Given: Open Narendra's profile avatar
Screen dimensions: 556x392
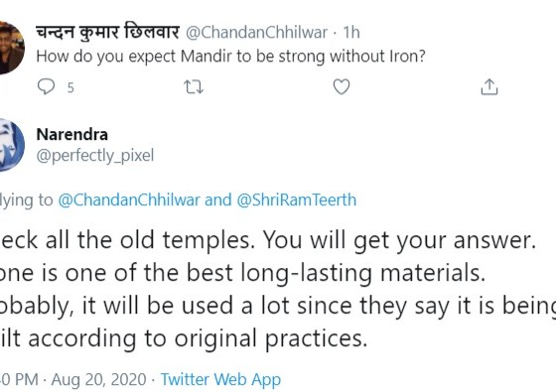Looking at the screenshot, I should 11,145.
